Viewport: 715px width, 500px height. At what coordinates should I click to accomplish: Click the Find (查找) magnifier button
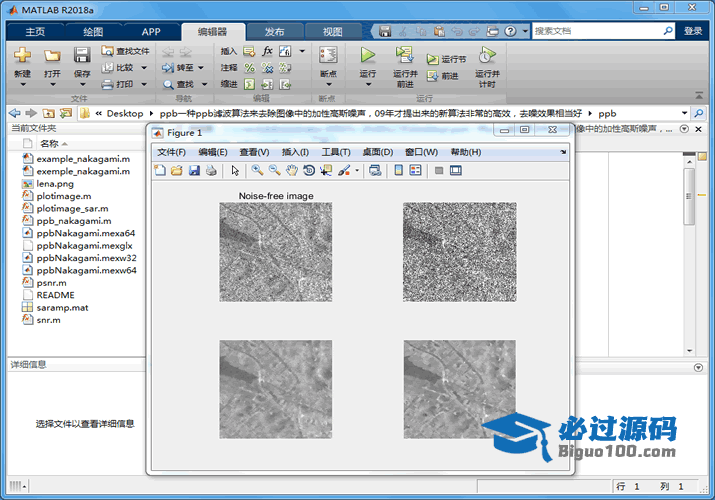point(179,84)
